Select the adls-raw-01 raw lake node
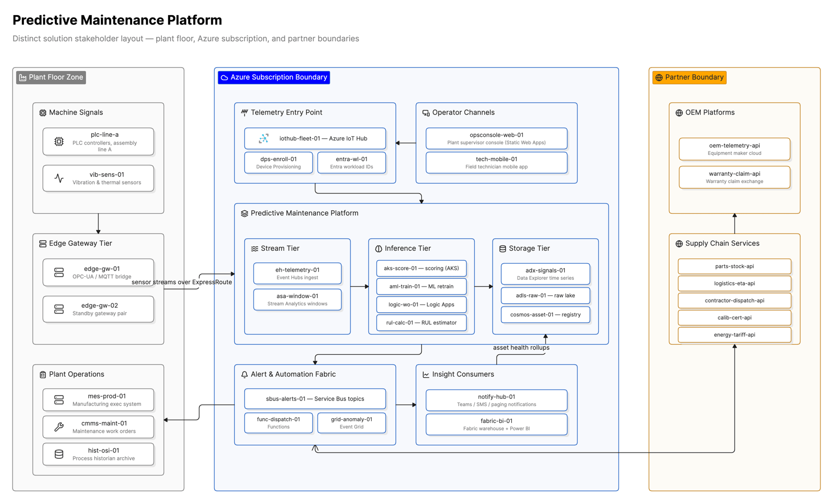 point(545,295)
